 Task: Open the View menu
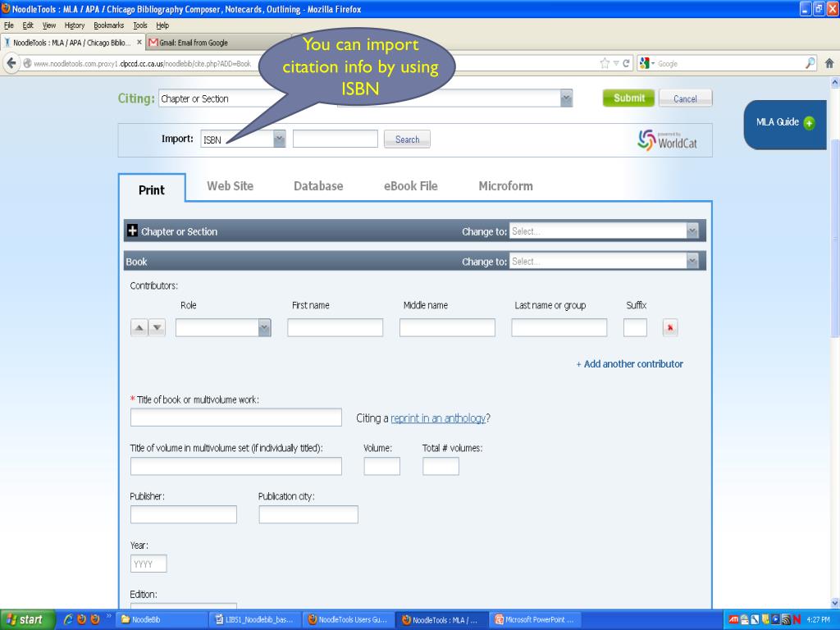point(49,25)
